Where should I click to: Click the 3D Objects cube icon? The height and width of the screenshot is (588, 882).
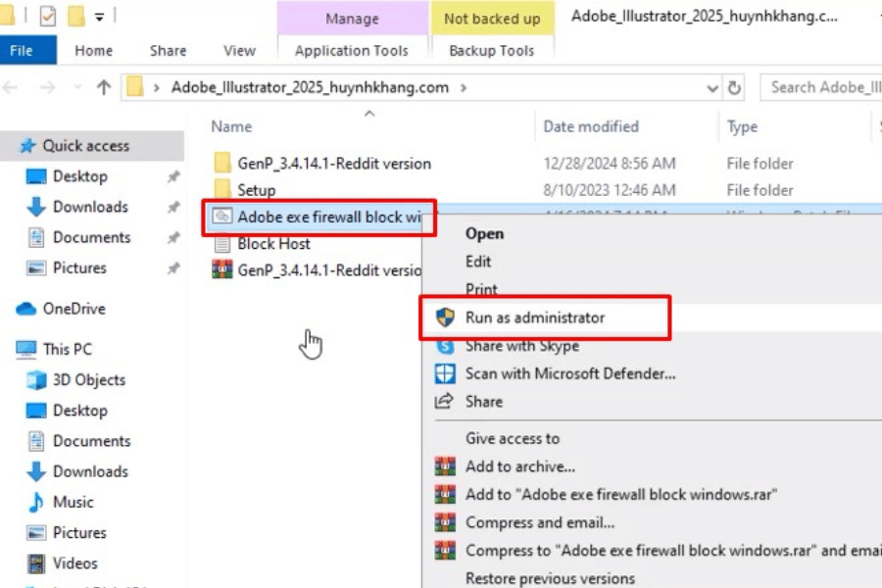[36, 380]
